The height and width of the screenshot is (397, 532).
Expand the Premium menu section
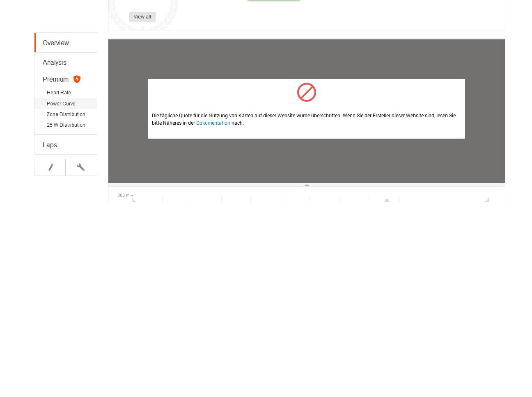point(55,79)
